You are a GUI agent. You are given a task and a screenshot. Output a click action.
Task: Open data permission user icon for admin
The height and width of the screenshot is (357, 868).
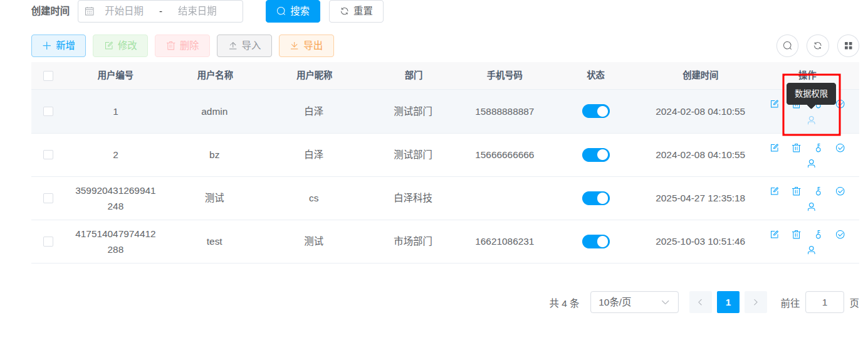tap(811, 120)
